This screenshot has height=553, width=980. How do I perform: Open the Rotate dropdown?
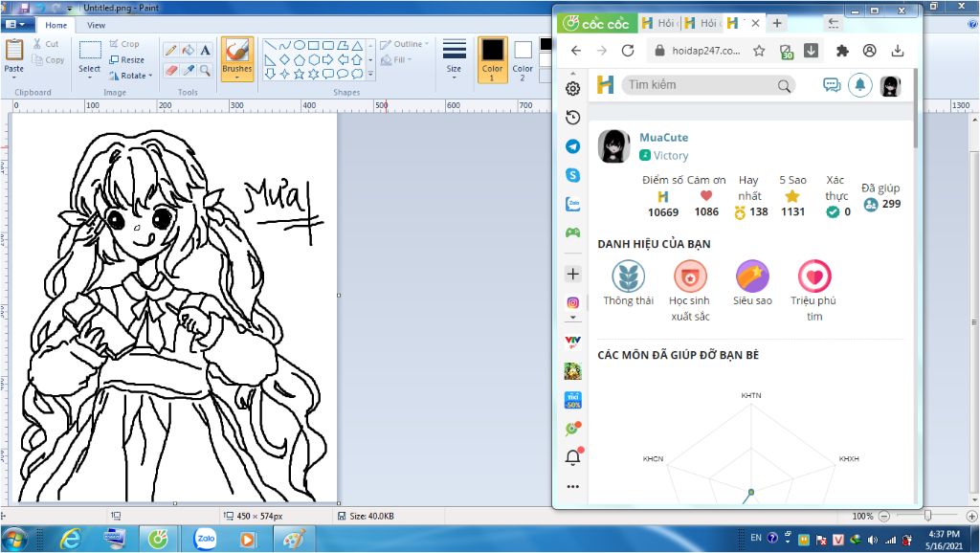130,76
